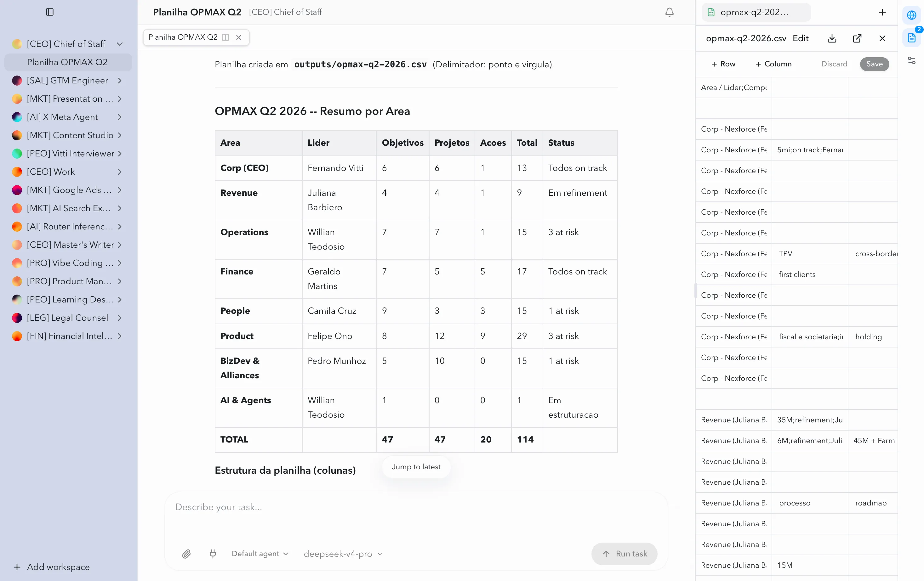Image resolution: width=924 pixels, height=581 pixels.
Task: Discard csv changes
Action: (834, 64)
